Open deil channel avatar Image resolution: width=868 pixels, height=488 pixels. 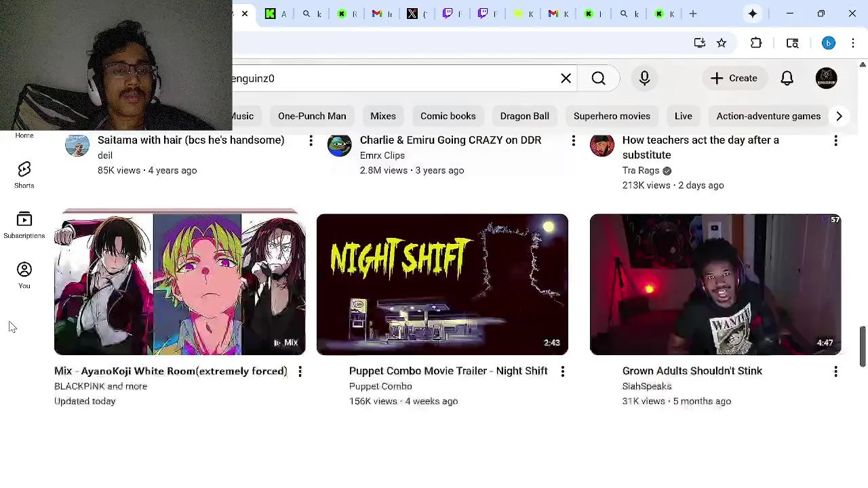77,145
